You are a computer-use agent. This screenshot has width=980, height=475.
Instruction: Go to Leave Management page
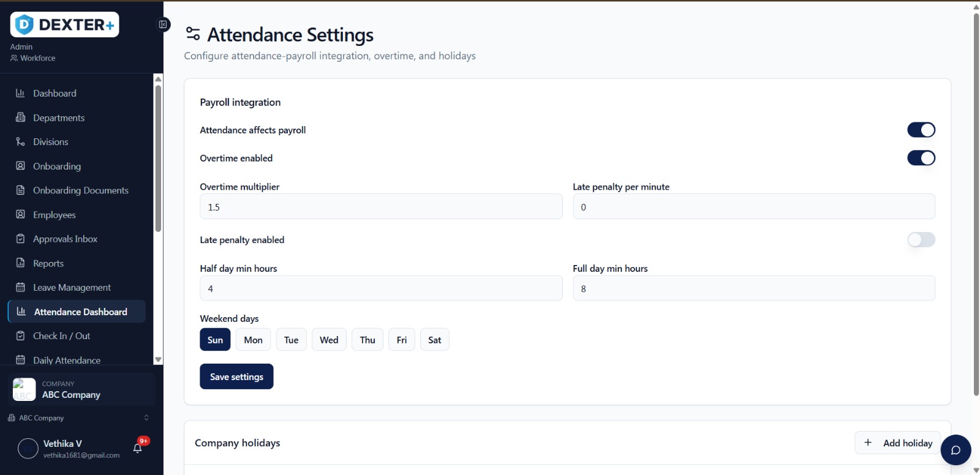[x=77, y=287]
